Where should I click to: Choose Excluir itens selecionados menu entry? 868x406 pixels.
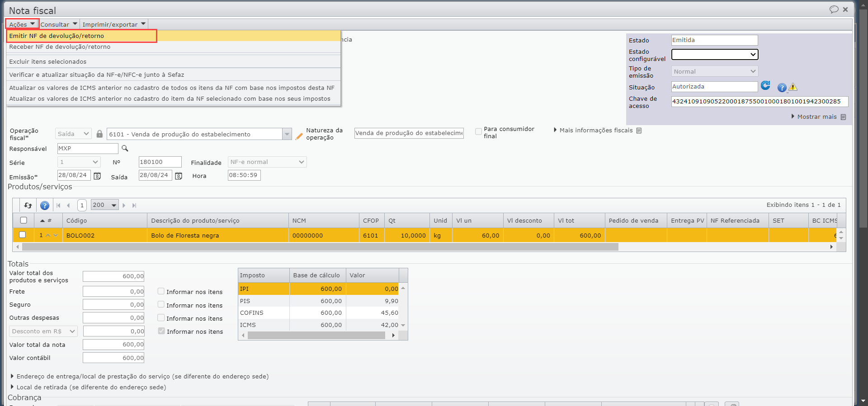[47, 62]
